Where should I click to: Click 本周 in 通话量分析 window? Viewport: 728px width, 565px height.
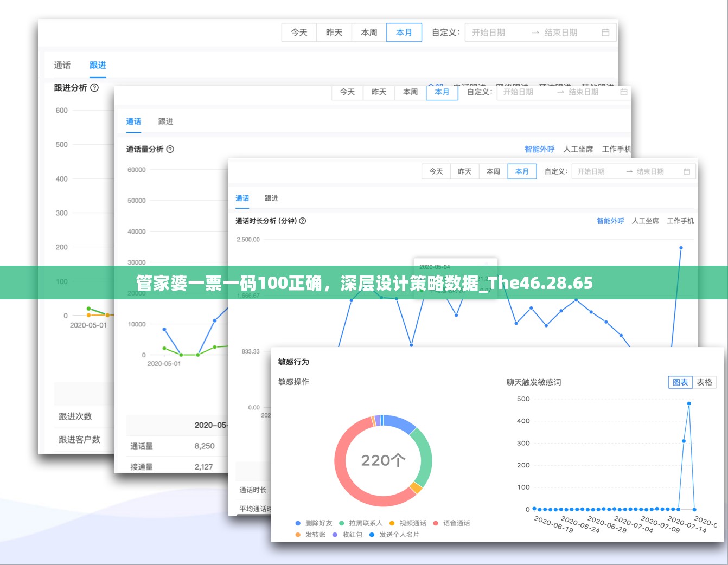(411, 92)
